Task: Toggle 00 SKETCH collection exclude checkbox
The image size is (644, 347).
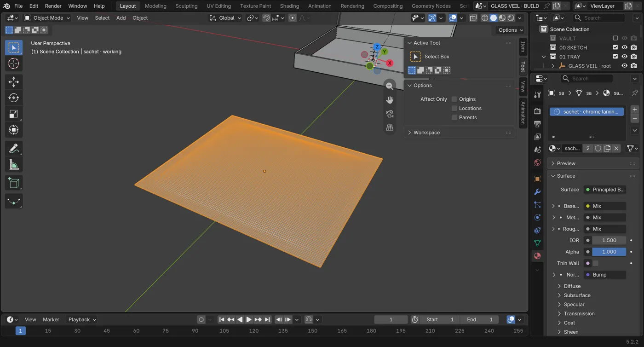Action: (615, 47)
